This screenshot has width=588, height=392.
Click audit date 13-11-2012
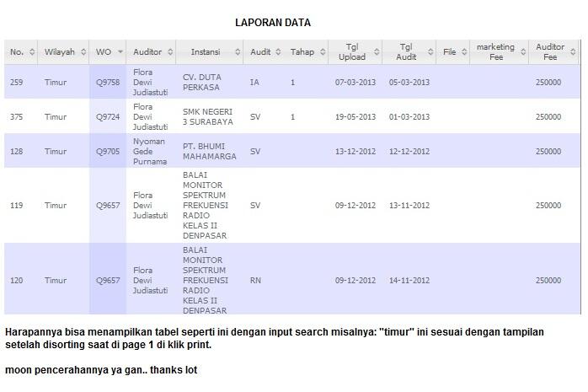409,205
